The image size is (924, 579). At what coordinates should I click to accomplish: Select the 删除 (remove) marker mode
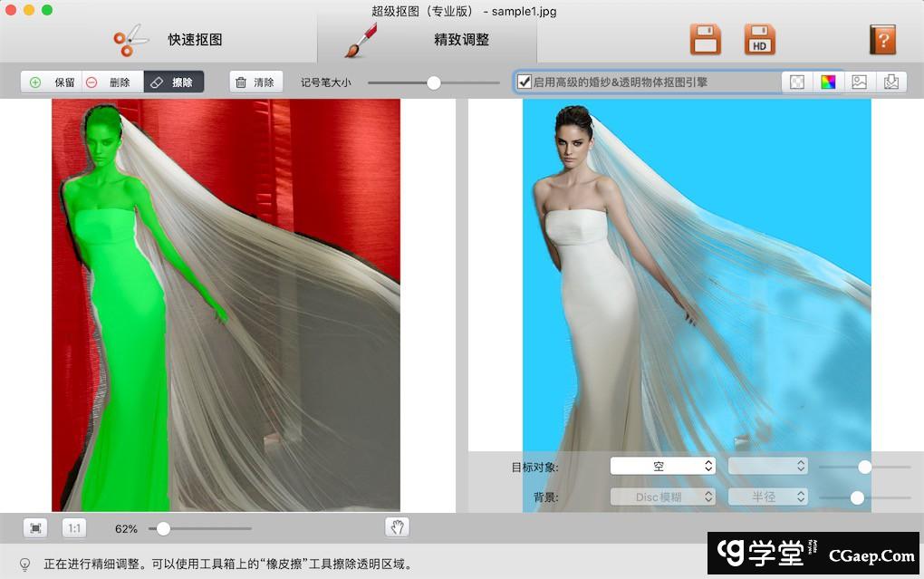tap(111, 82)
